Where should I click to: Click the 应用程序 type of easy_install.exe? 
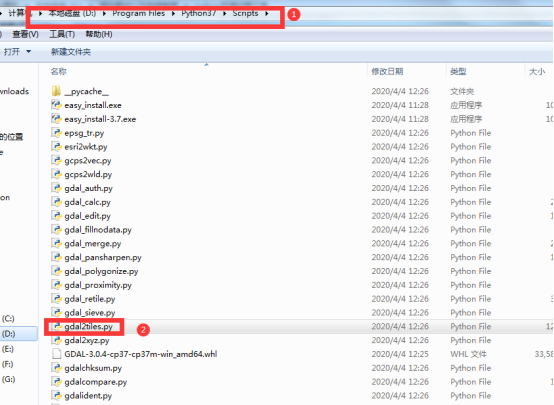click(x=466, y=105)
